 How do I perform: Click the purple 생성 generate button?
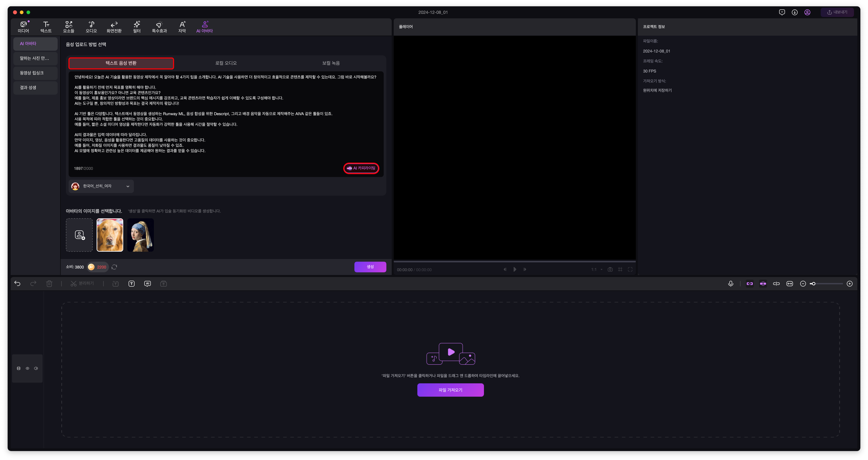point(370,267)
